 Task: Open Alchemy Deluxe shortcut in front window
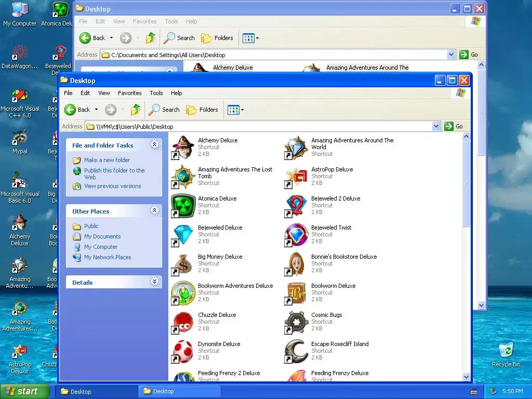183,147
